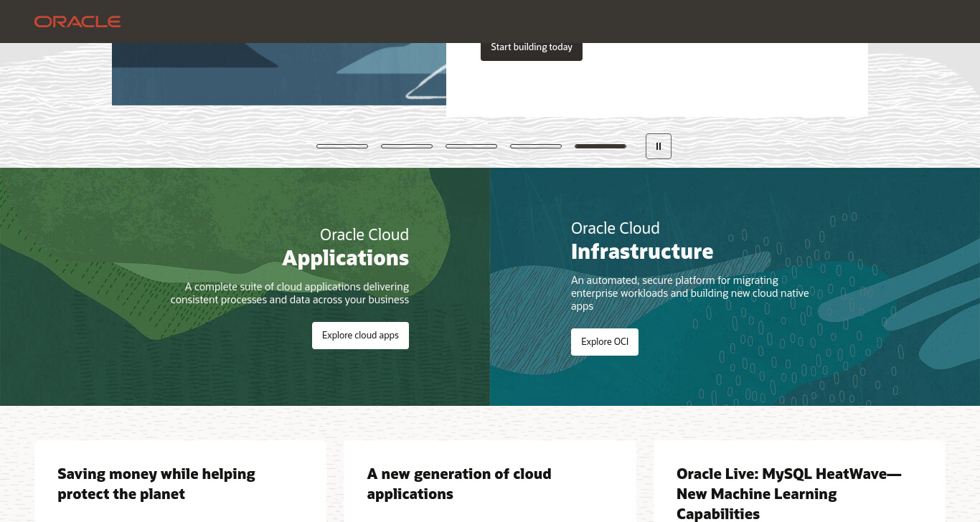The image size is (980, 522).
Task: Pause the carousel autoplay
Action: pyautogui.click(x=659, y=146)
